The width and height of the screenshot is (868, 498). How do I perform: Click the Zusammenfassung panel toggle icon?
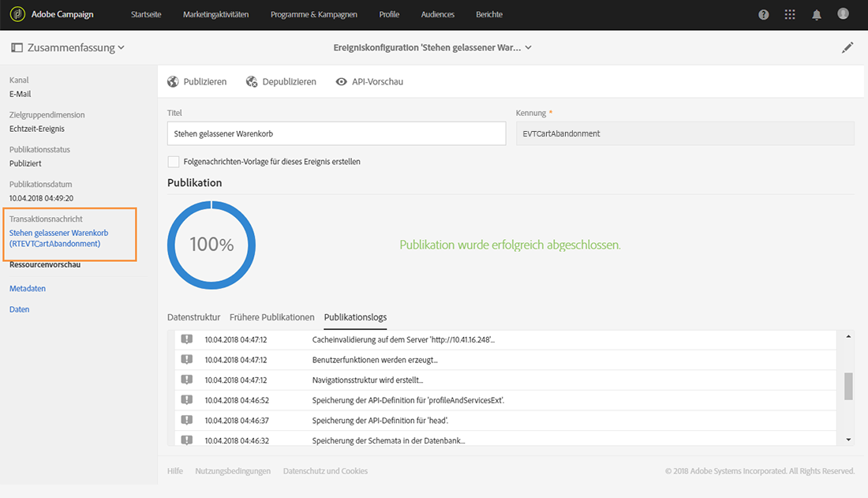(17, 47)
